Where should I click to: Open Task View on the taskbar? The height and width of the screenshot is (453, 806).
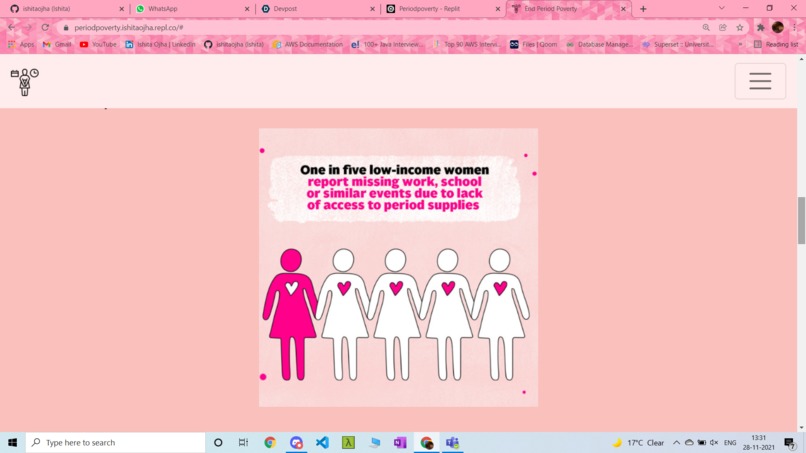tap(244, 442)
